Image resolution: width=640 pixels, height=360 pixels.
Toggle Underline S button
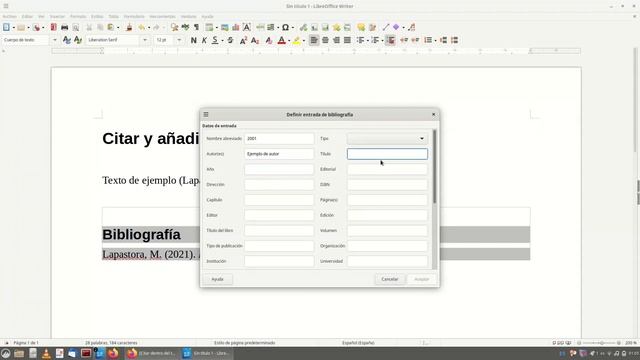(x=215, y=40)
